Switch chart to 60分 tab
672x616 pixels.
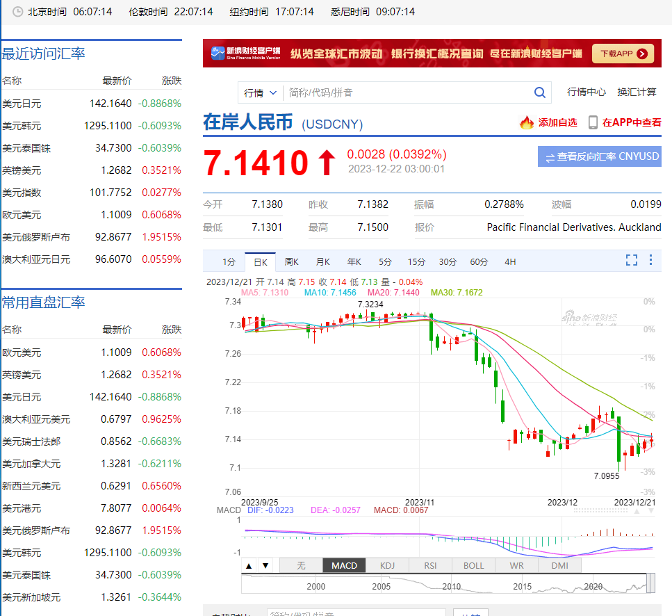[x=479, y=262]
